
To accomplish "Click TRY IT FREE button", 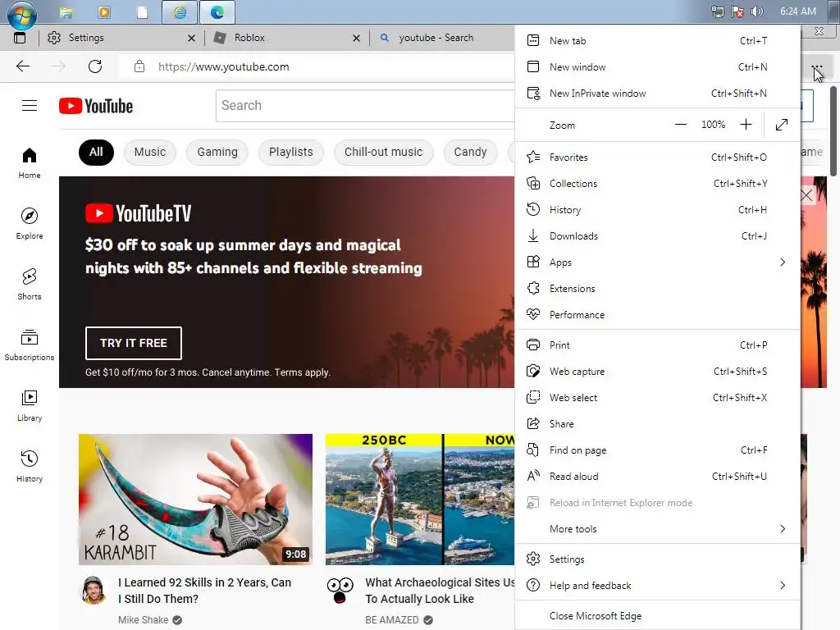I will (134, 343).
